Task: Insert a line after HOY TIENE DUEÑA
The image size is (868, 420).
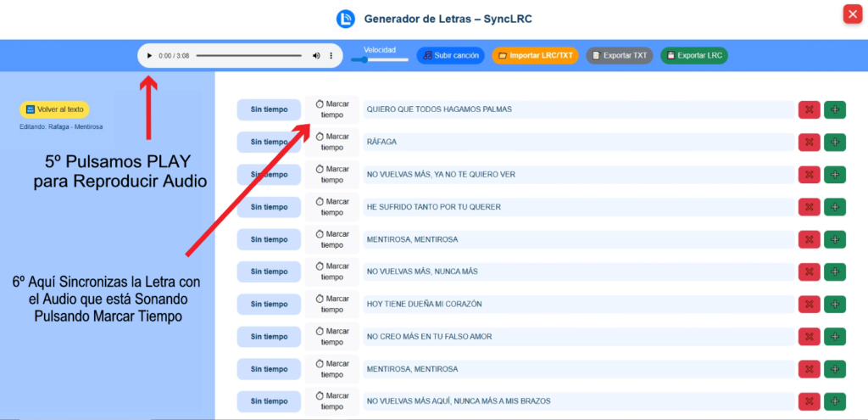Action: point(835,305)
